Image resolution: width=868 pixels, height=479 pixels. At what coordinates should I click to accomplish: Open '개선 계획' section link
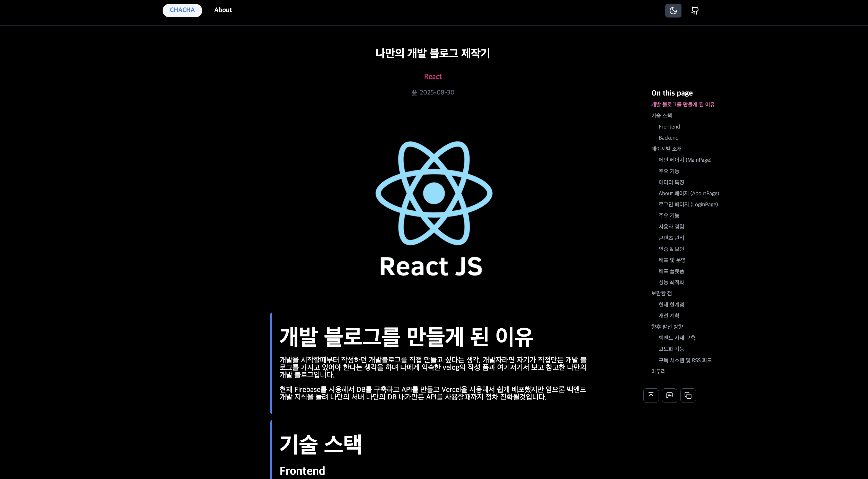[x=669, y=316]
